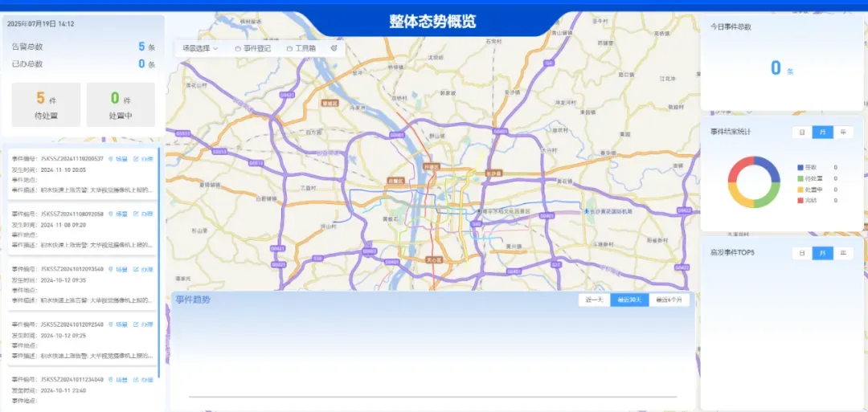Viewport: 868px width, 412px height.
Task: Click the red legend swatch in 事件结案统计
Action: point(800,200)
